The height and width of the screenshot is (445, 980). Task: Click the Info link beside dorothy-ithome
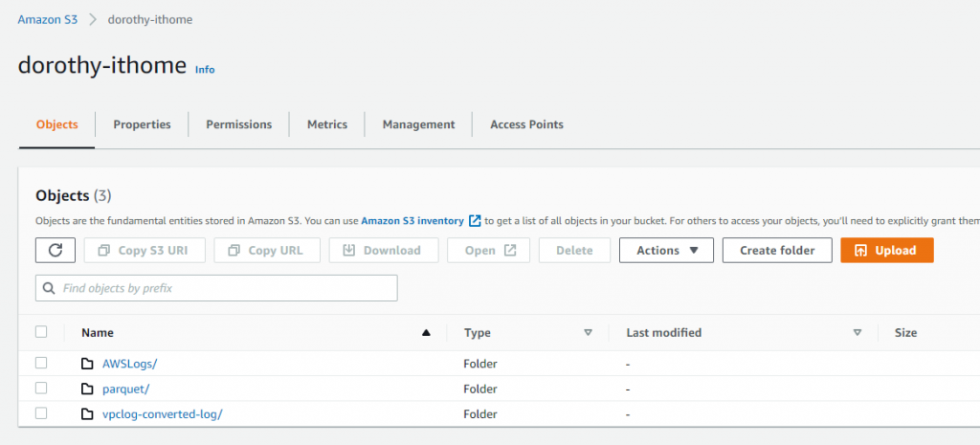tap(205, 69)
